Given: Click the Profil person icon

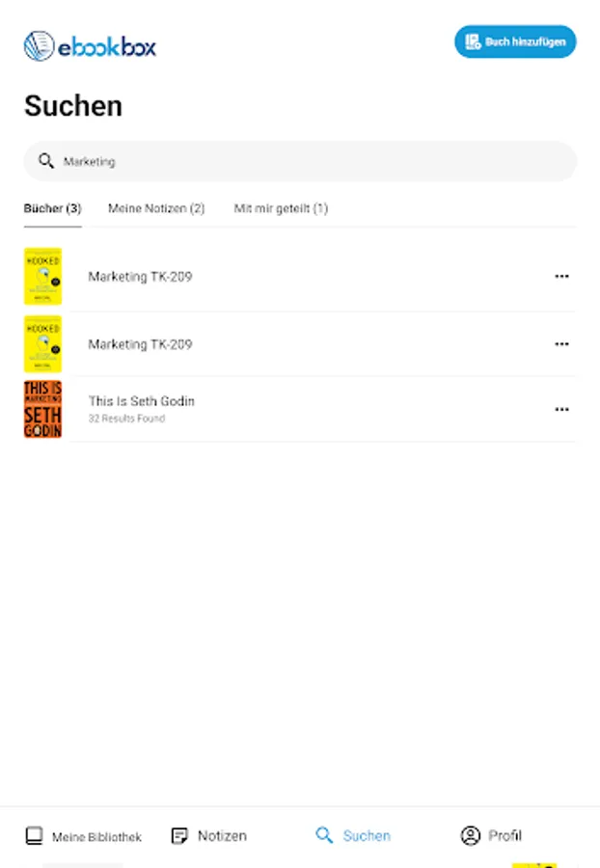Looking at the screenshot, I should 470,835.
